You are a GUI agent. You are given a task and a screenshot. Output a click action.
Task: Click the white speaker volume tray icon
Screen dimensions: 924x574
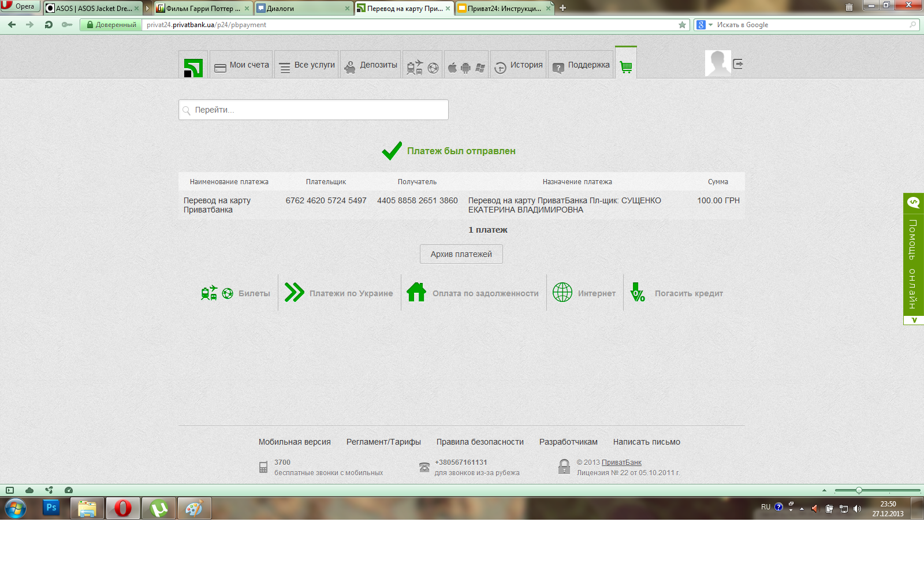click(x=857, y=509)
